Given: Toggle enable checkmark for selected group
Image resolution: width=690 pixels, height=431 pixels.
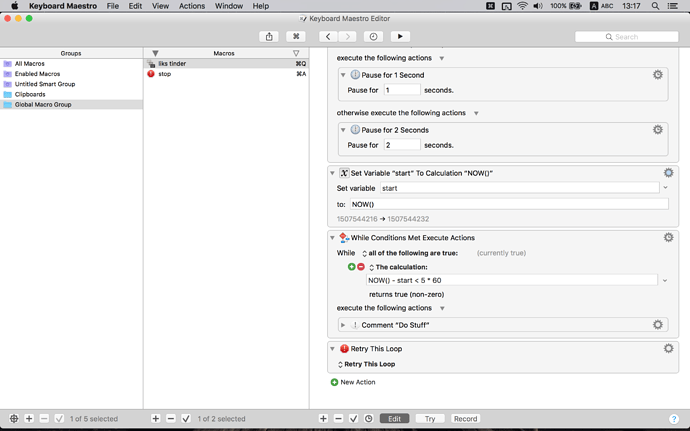Looking at the screenshot, I should [59, 419].
